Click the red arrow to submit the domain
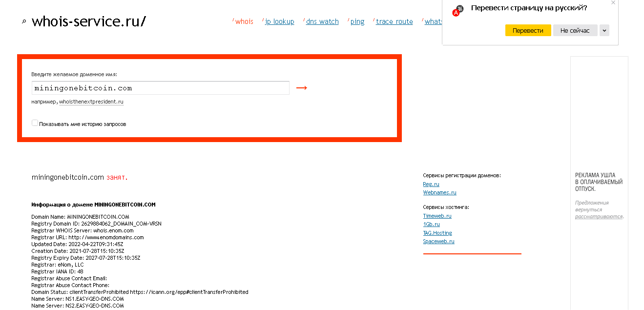The width and height of the screenshot is (644, 310). coord(302,88)
